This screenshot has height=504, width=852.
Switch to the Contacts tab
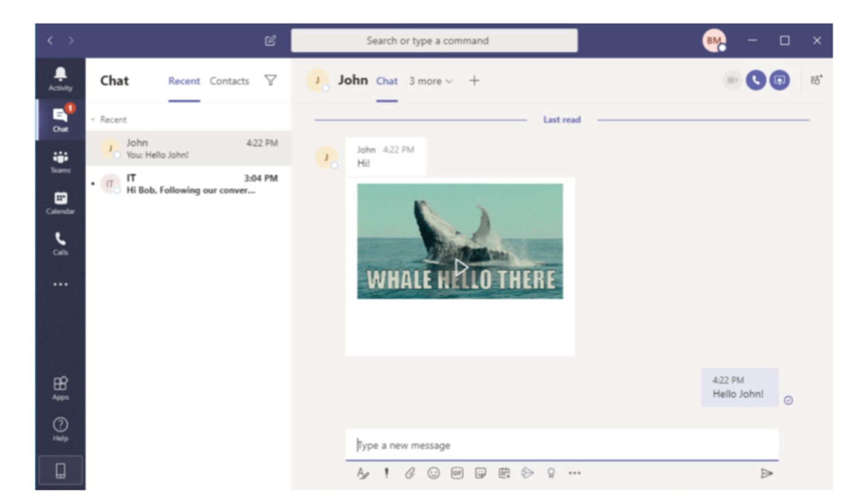point(229,81)
